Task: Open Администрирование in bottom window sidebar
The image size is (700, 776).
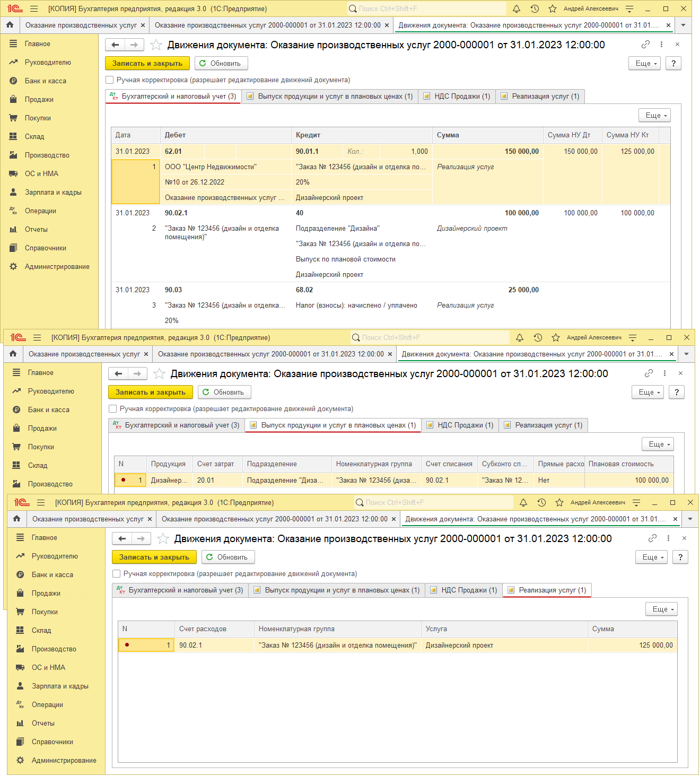Action: pyautogui.click(x=64, y=760)
